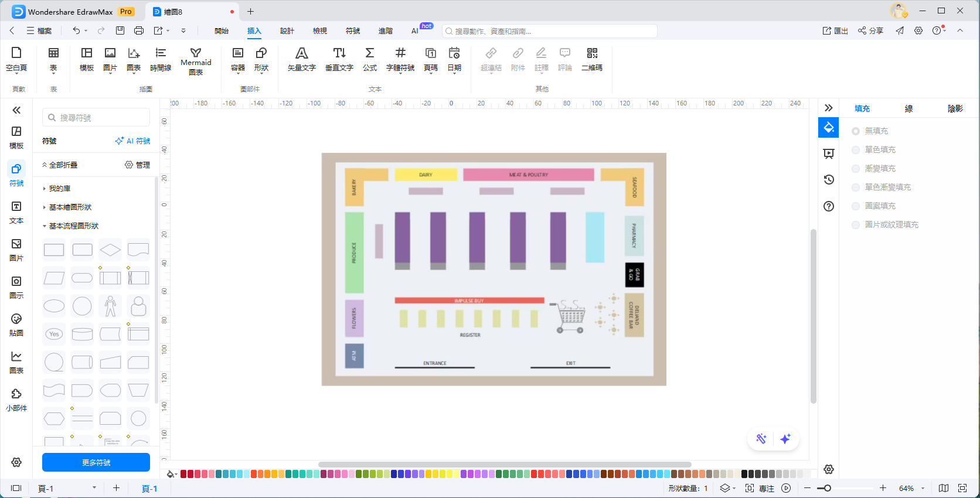
Task: Click the 二維碼 QR code icon
Action: 592,60
